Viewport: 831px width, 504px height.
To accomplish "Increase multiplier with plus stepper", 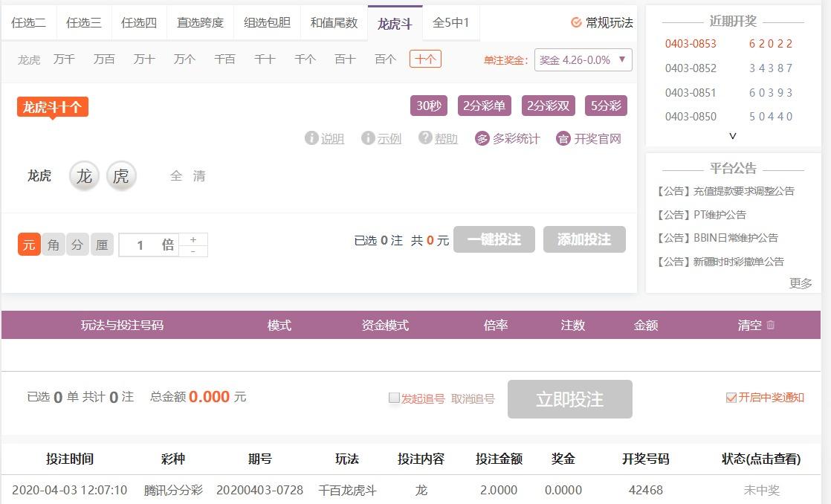I will [193, 239].
